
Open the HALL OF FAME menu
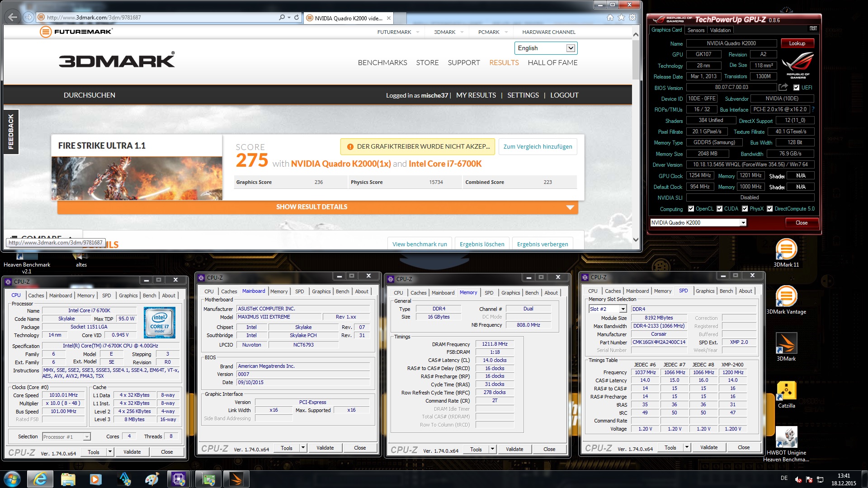tap(552, 63)
